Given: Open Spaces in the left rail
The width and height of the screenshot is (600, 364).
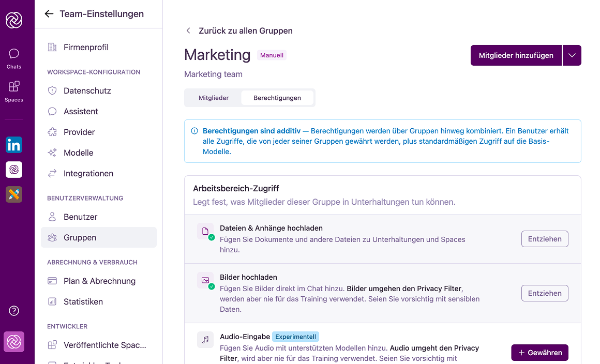Looking at the screenshot, I should [14, 92].
